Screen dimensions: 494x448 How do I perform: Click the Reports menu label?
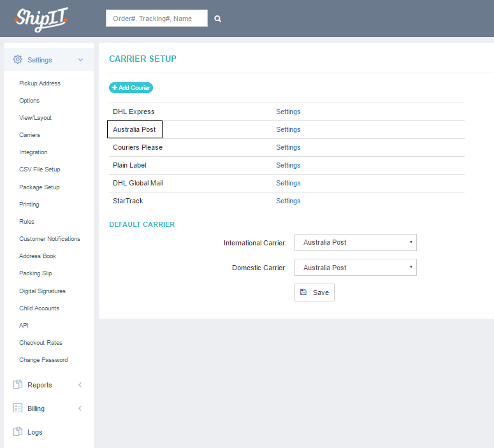pyautogui.click(x=40, y=385)
